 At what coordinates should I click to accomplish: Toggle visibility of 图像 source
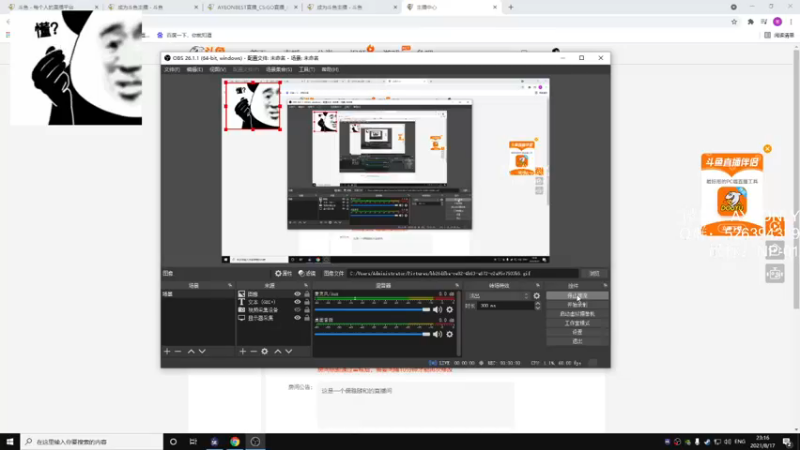(297, 294)
